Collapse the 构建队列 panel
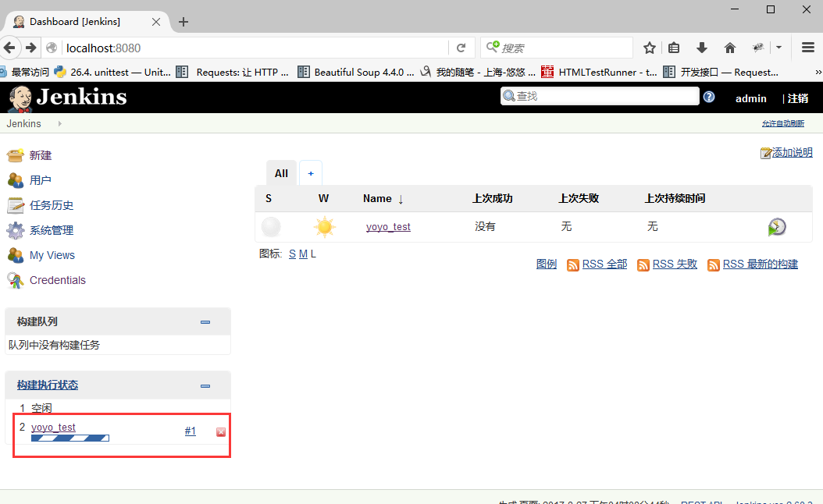This screenshot has width=823, height=504. coord(205,322)
